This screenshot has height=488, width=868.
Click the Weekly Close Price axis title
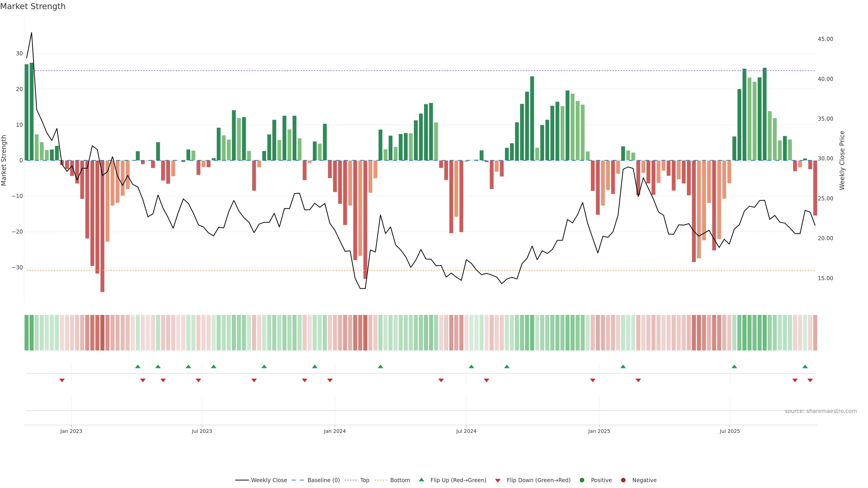pyautogui.click(x=842, y=160)
